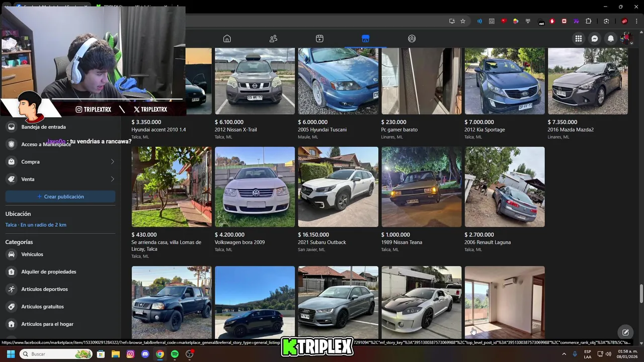Open the Friends tab in Facebook header
Screen dimensions: 644x362
coord(273,39)
